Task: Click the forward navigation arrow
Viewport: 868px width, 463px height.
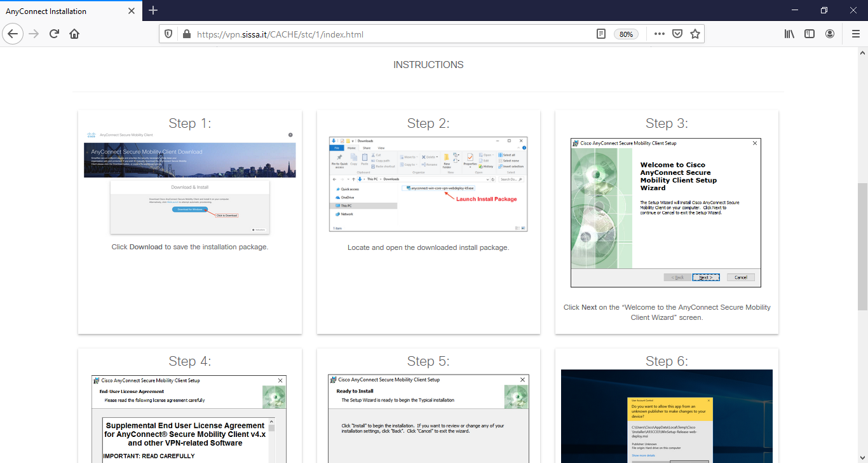Action: click(x=34, y=34)
